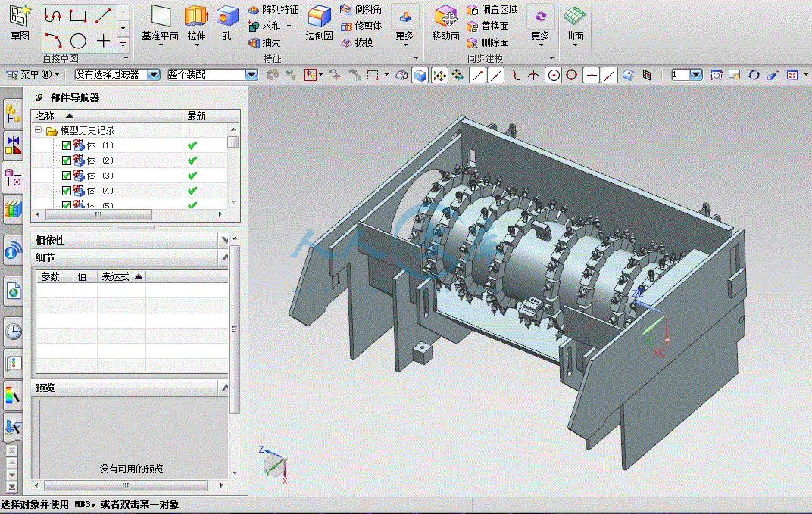Open the Roles sidebar tab
The height and width of the screenshot is (514, 812).
click(x=13, y=363)
